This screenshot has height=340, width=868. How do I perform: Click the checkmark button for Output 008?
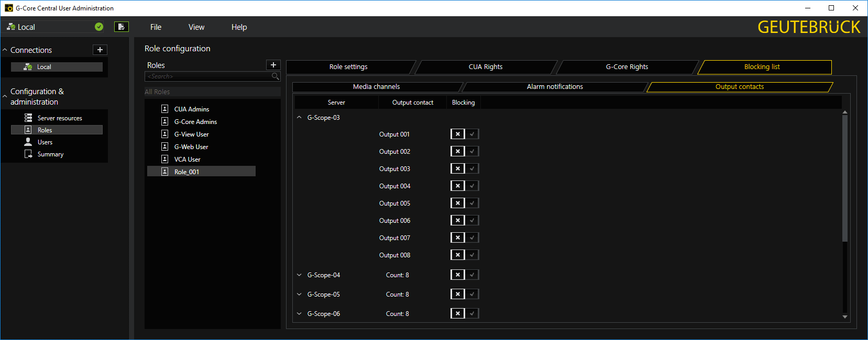[472, 255]
